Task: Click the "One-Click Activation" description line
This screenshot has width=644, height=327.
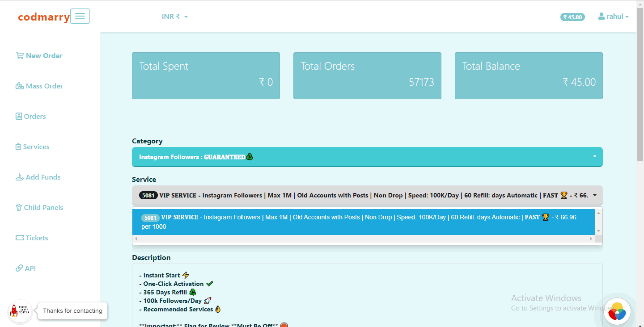Action: (176, 284)
